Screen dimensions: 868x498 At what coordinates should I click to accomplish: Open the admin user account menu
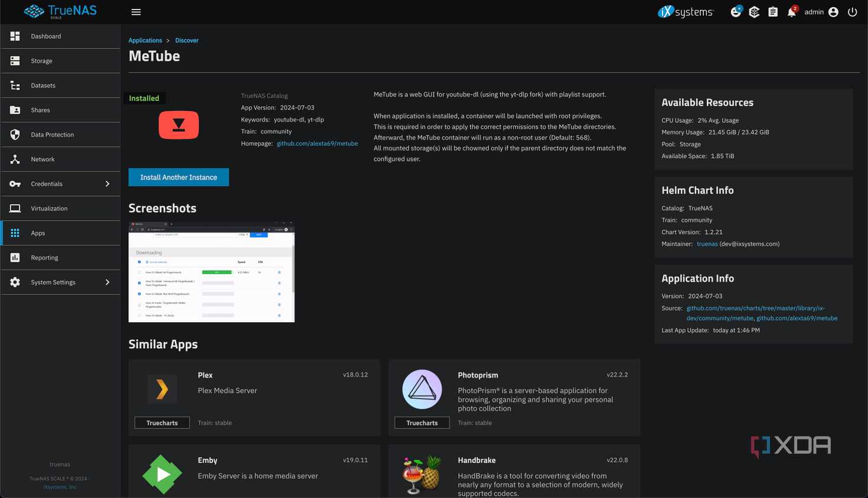821,12
